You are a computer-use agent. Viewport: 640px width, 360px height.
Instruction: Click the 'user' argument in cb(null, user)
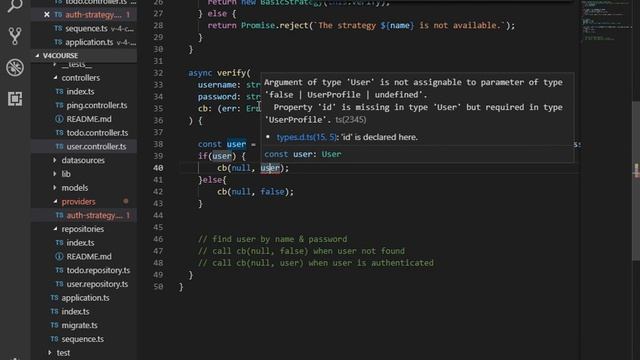coord(270,168)
